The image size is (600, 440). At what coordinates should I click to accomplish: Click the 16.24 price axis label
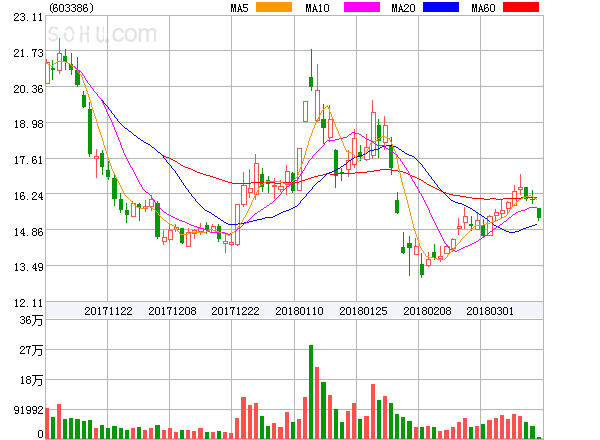click(x=28, y=196)
